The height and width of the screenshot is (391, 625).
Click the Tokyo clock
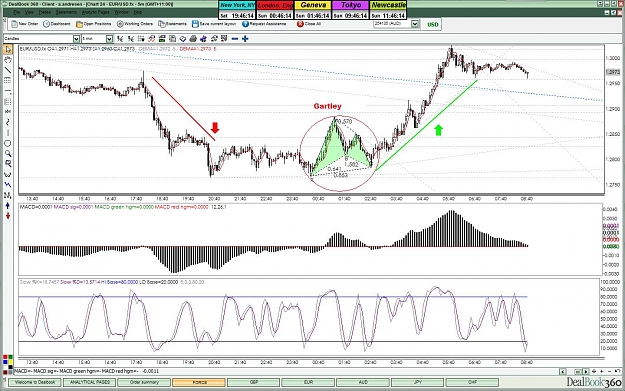[351, 10]
